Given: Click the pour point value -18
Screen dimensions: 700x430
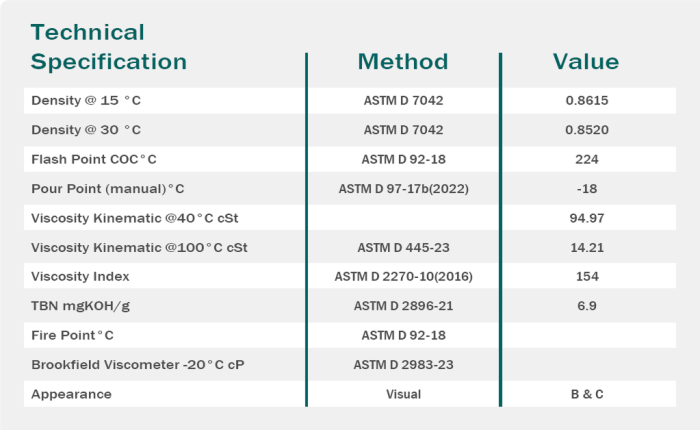Looking at the screenshot, I should [x=586, y=188].
